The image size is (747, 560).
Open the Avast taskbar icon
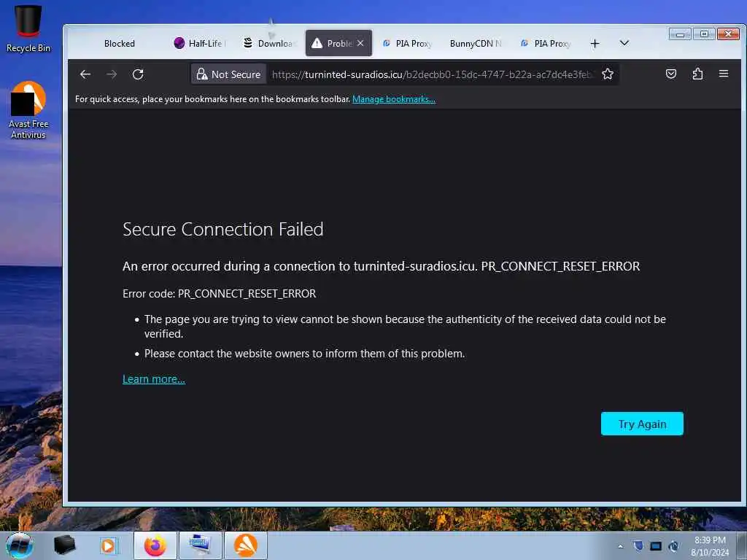pyautogui.click(x=245, y=545)
